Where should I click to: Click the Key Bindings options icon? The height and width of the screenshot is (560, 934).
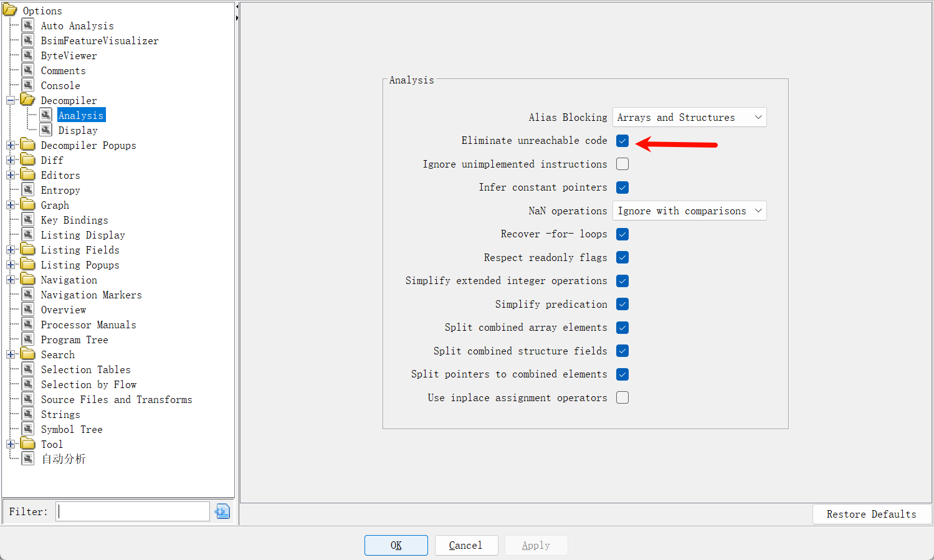pyautogui.click(x=28, y=220)
